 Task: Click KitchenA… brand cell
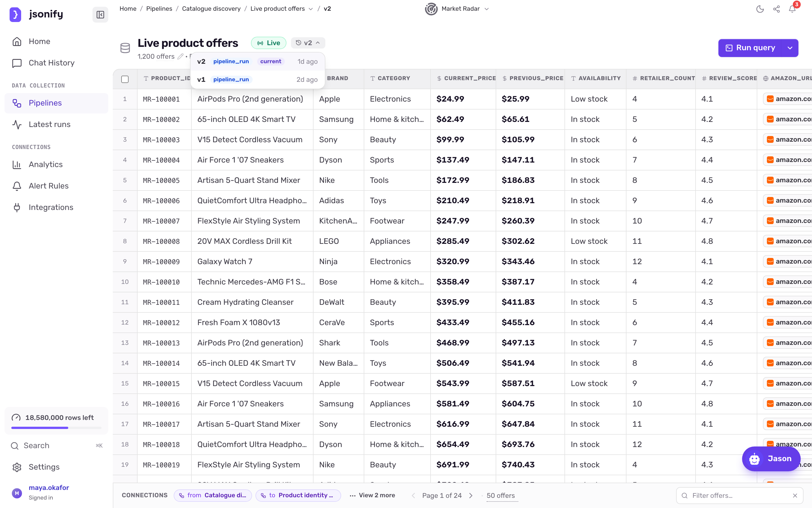point(338,221)
